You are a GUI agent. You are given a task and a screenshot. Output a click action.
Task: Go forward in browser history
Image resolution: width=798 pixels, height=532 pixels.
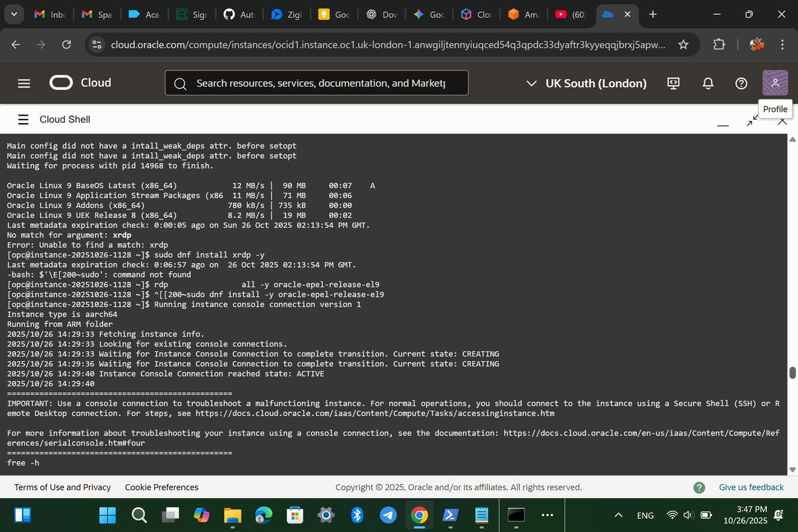pyautogui.click(x=41, y=45)
